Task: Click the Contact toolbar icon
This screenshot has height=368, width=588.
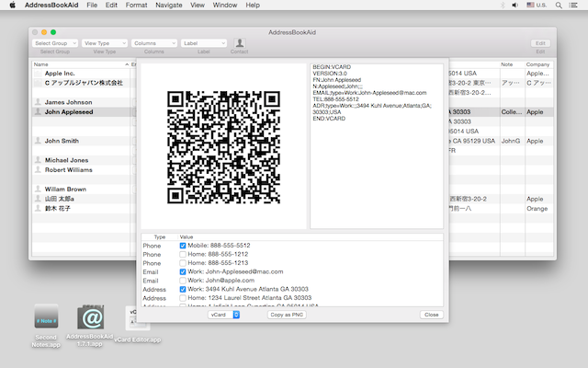Action: pos(240,43)
